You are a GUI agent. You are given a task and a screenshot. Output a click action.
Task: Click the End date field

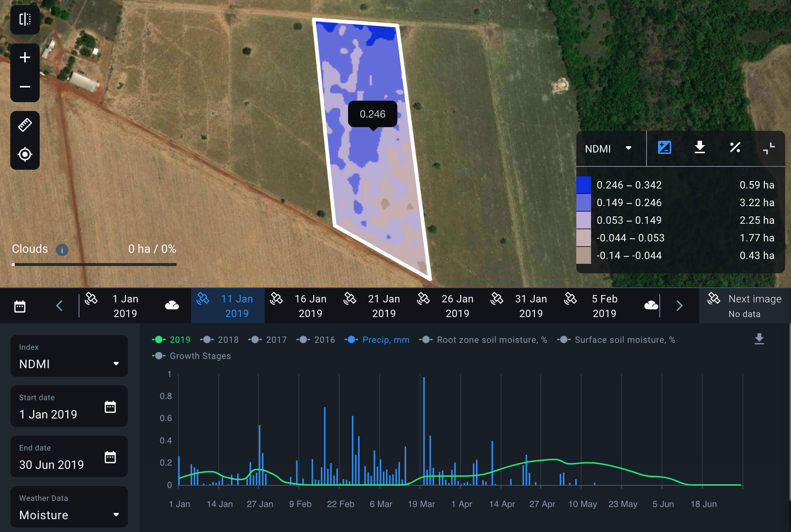(x=69, y=456)
